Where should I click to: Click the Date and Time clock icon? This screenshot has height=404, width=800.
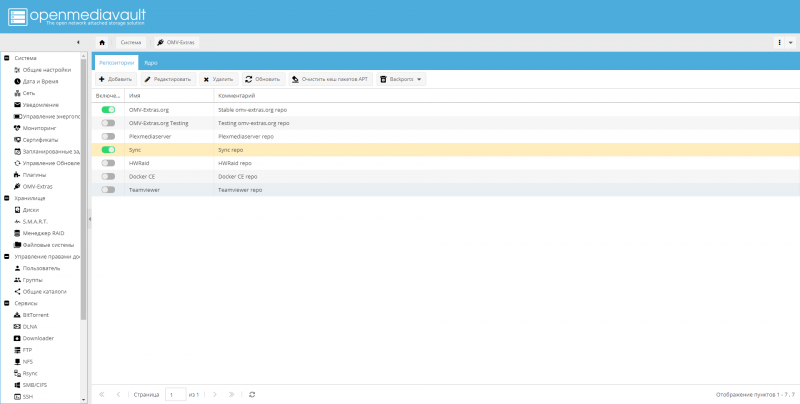pos(17,82)
